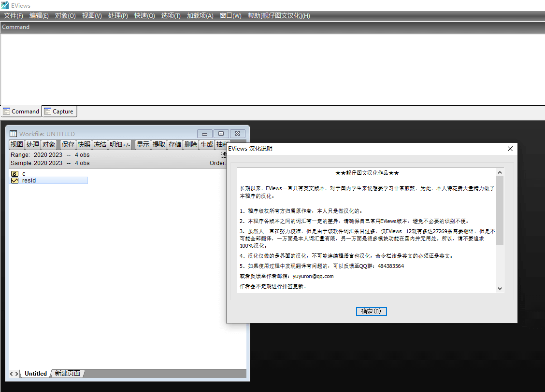Screen dimensions: 545x392
Task: Click the EViews application icon in title bar
Action: click(5, 5)
